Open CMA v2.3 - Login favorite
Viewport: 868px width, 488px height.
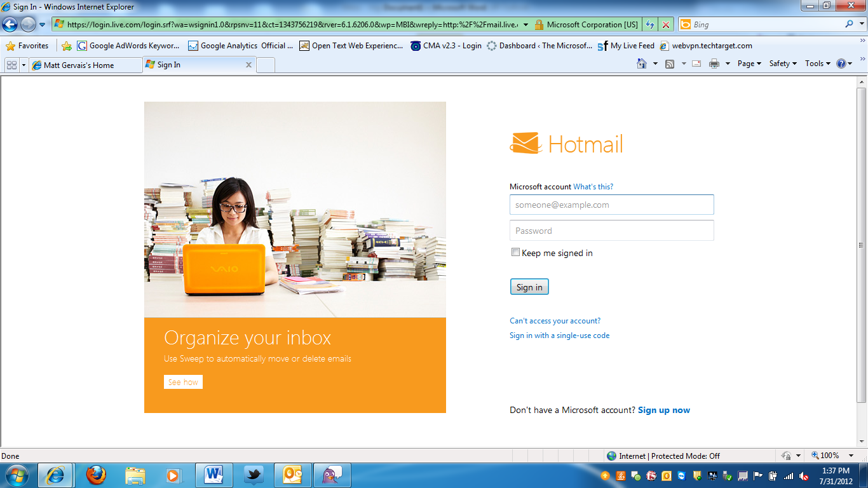446,46
